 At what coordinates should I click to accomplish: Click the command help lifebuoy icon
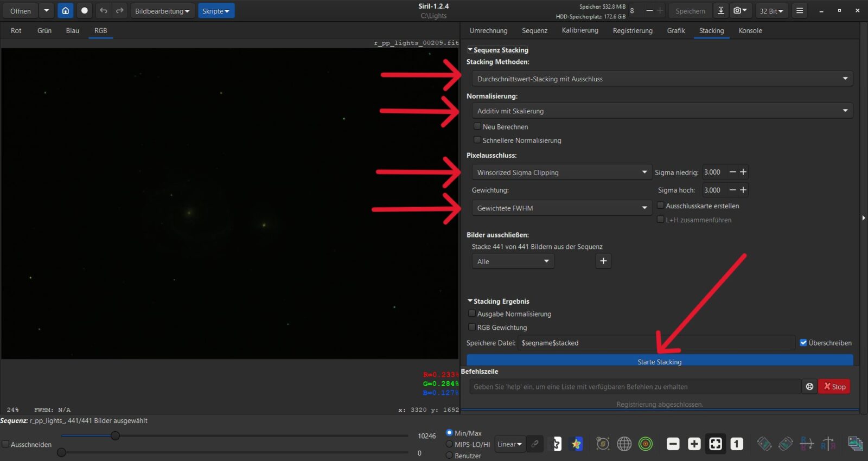809,387
